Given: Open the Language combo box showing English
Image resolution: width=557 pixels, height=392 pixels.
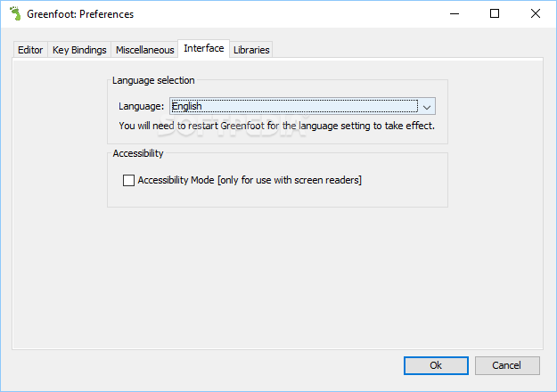Looking at the screenshot, I should click(x=302, y=106).
